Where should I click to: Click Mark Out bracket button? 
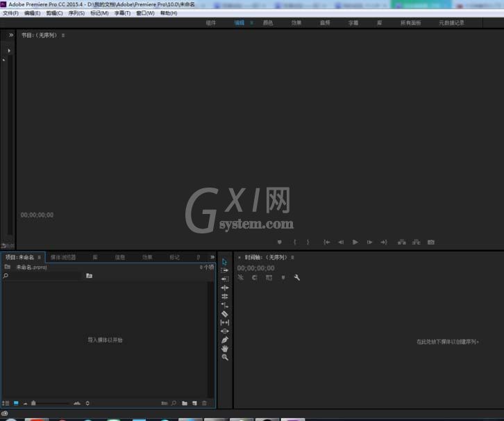point(308,242)
